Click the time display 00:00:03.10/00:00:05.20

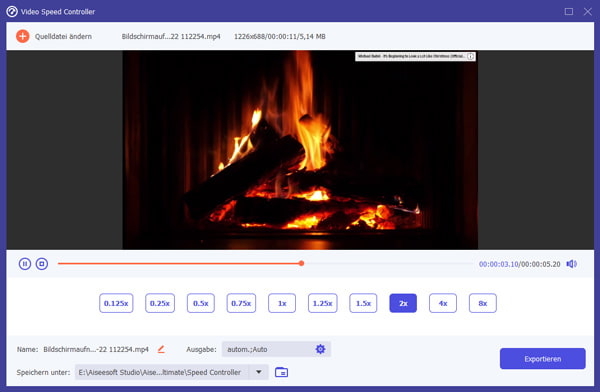pyautogui.click(x=520, y=264)
